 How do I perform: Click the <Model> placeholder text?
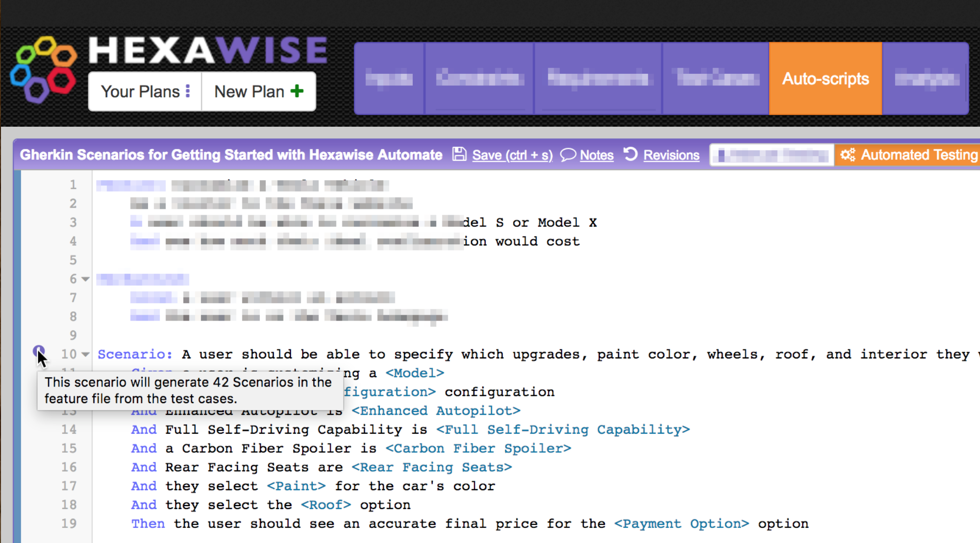point(415,373)
